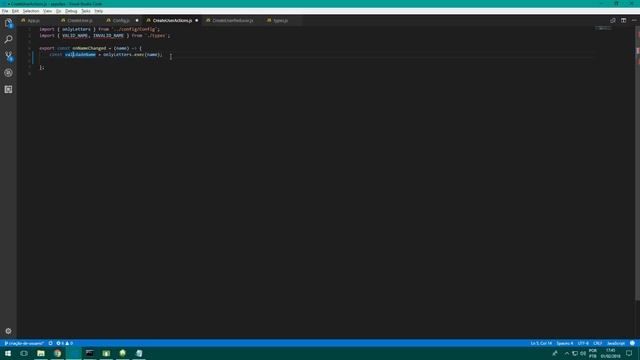
Task: Switch to the types.js tab
Action: point(280,20)
